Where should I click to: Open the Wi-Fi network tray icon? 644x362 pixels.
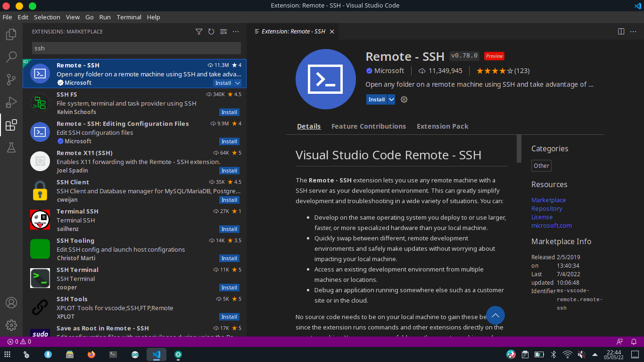(x=568, y=354)
